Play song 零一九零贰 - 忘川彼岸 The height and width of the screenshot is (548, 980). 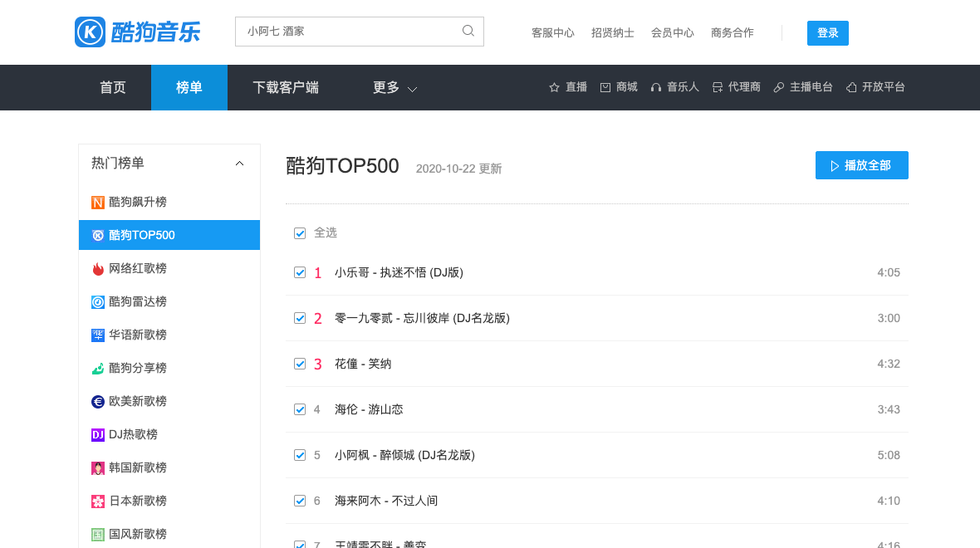tap(422, 318)
